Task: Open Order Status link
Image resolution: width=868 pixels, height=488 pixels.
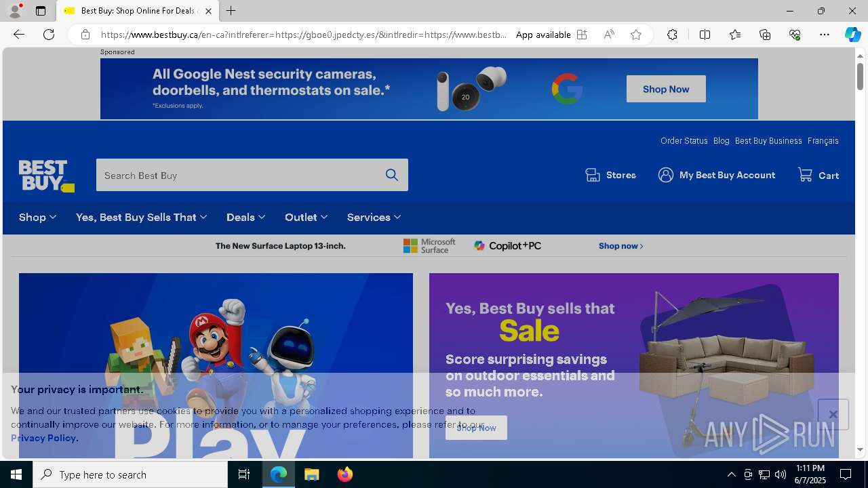Action: (x=684, y=141)
